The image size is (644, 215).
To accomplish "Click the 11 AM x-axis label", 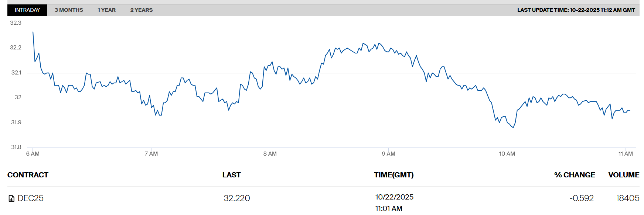I will coord(626,154).
